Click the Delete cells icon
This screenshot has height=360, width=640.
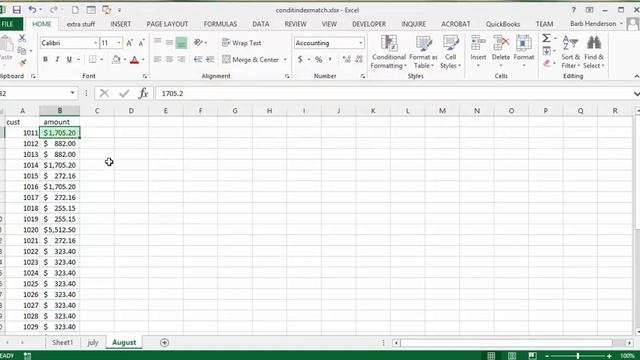tap(501, 43)
